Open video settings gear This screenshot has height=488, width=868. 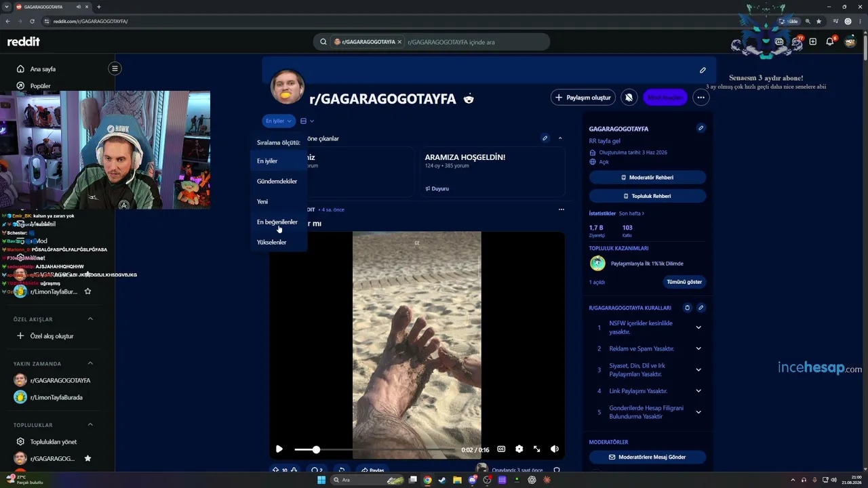pyautogui.click(x=519, y=449)
